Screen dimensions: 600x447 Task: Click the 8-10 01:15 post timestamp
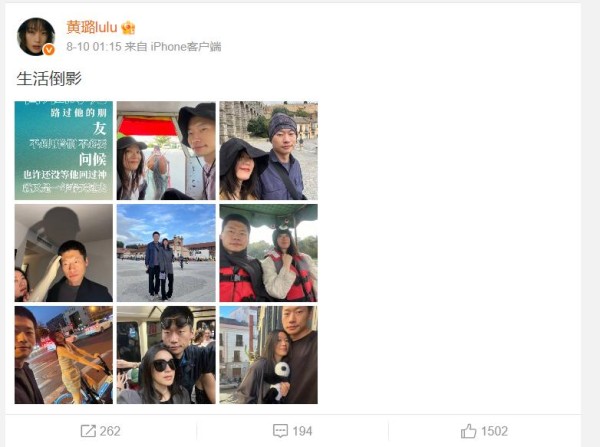pos(93,47)
